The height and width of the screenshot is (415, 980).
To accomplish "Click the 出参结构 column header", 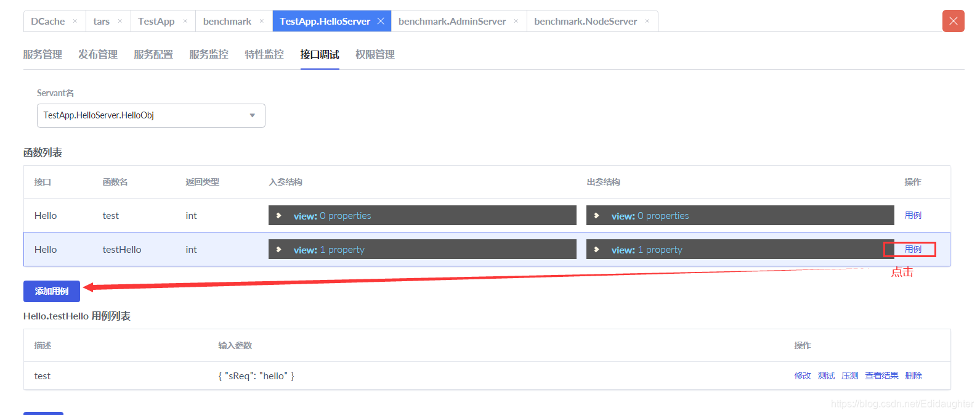I will (603, 182).
